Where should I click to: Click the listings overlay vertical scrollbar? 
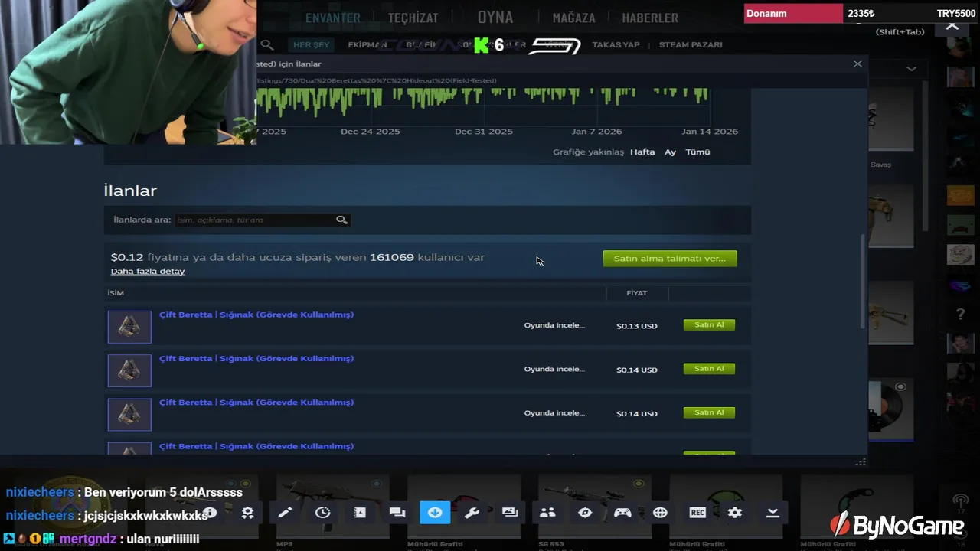coord(864,282)
